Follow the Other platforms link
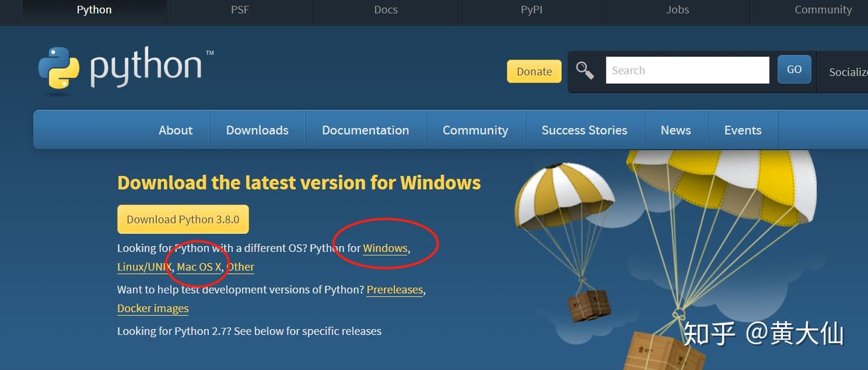Screen dimensions: 868x370 241,267
